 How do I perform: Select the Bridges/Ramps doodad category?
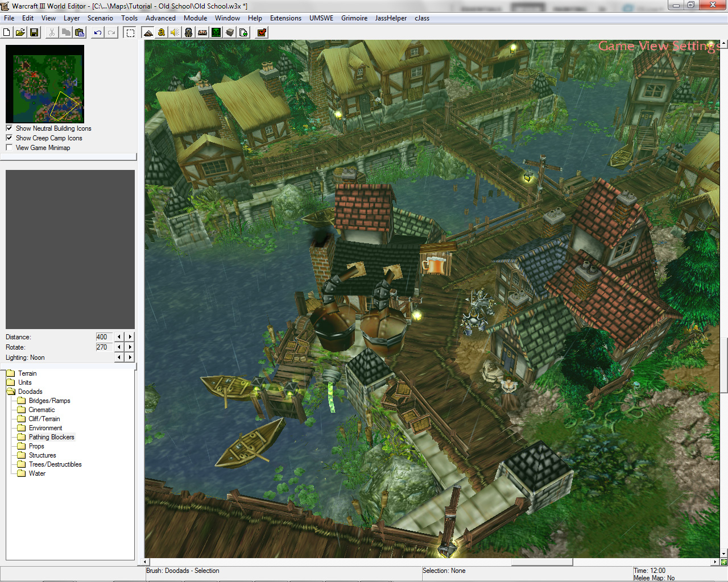(49, 401)
